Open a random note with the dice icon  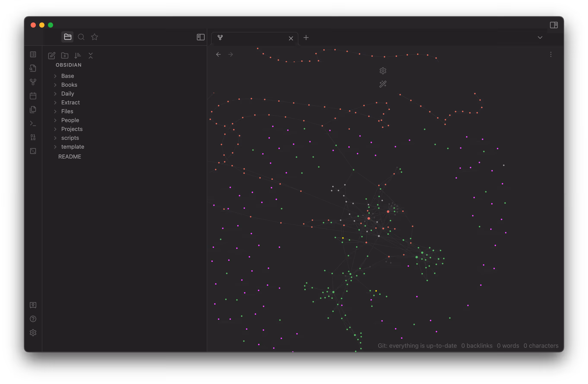33,151
